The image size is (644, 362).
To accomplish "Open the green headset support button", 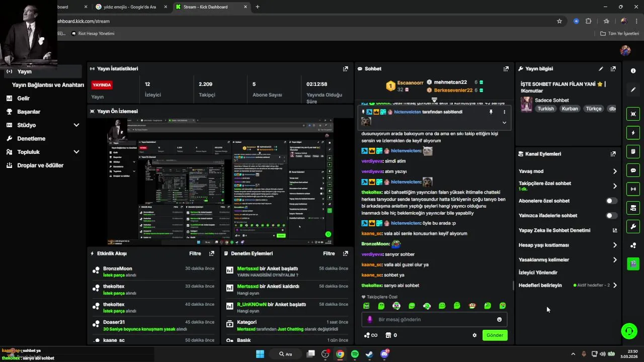I will (x=629, y=331).
